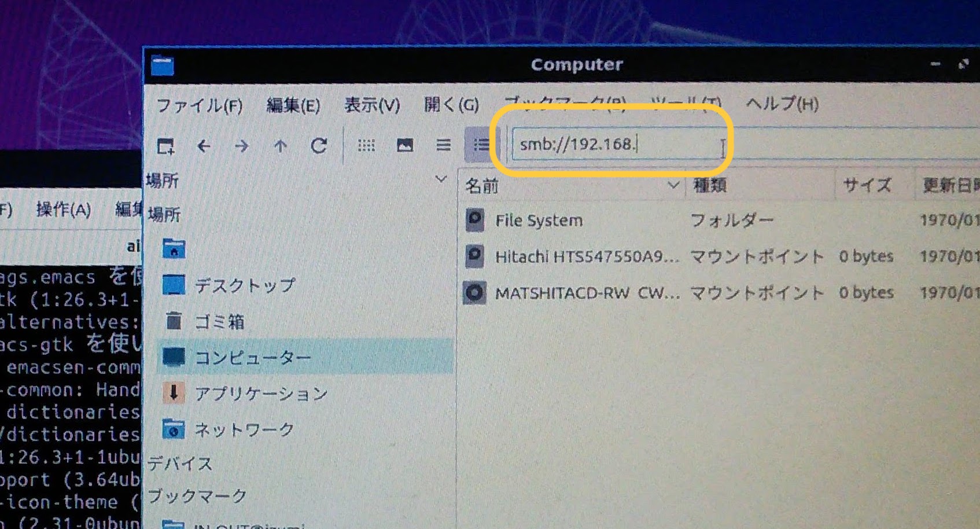Go up to the parent folder

click(280, 146)
